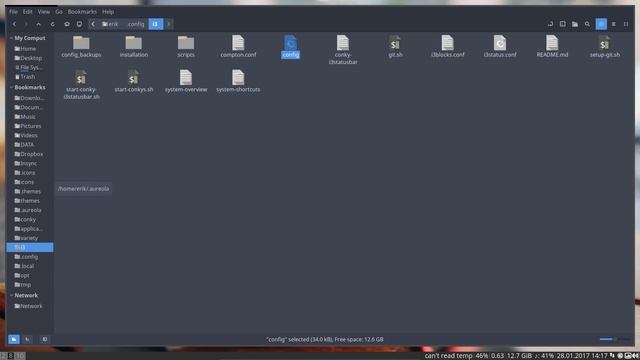This screenshot has width=640, height=360.
Task: Jump to erik in the path bar
Action: pyautogui.click(x=110, y=24)
